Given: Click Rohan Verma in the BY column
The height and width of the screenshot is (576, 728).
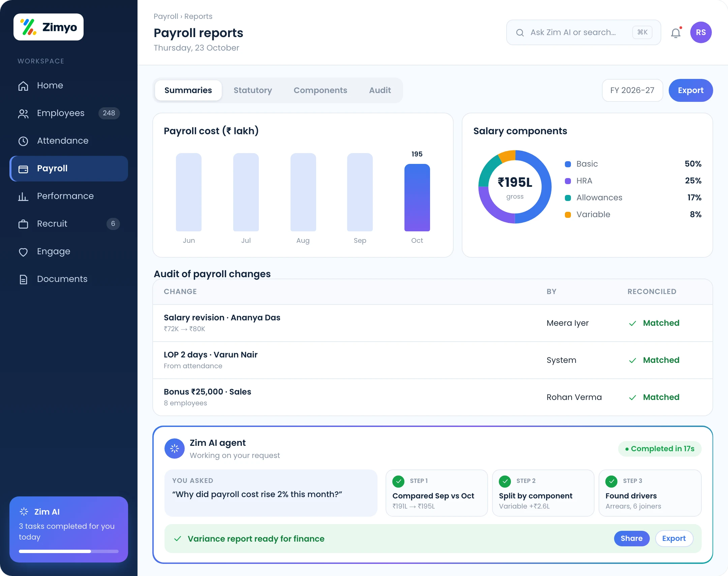Looking at the screenshot, I should point(574,397).
